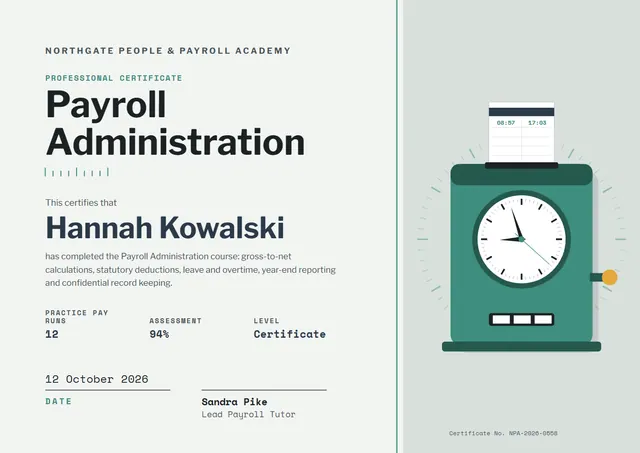
Task: Click the date '12 October 2026'
Action: pos(97,379)
